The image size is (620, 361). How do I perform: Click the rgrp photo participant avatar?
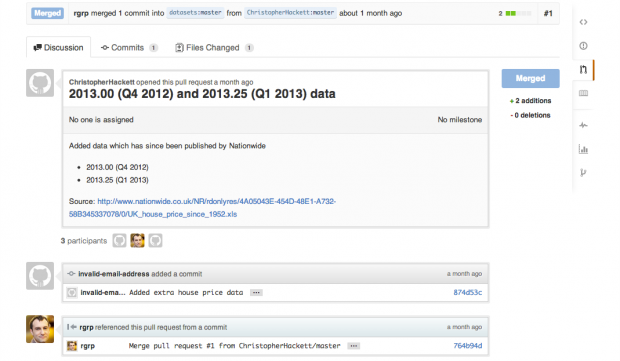(137, 240)
